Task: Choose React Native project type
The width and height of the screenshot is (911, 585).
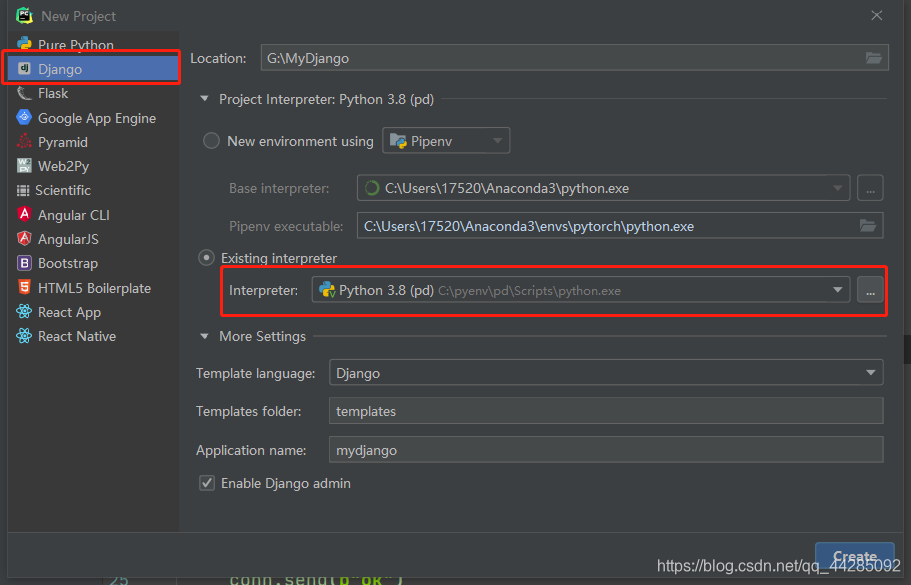Action: [x=93, y=336]
